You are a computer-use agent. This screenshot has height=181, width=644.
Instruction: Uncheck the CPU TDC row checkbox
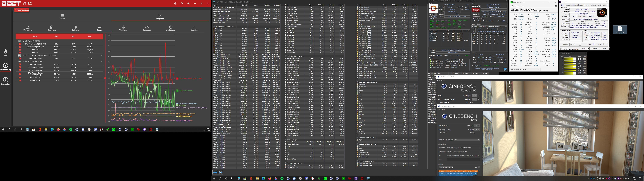20,50
